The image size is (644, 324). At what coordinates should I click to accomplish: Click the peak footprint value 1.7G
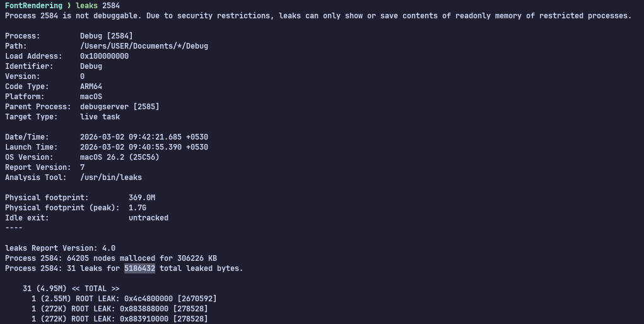tap(138, 208)
